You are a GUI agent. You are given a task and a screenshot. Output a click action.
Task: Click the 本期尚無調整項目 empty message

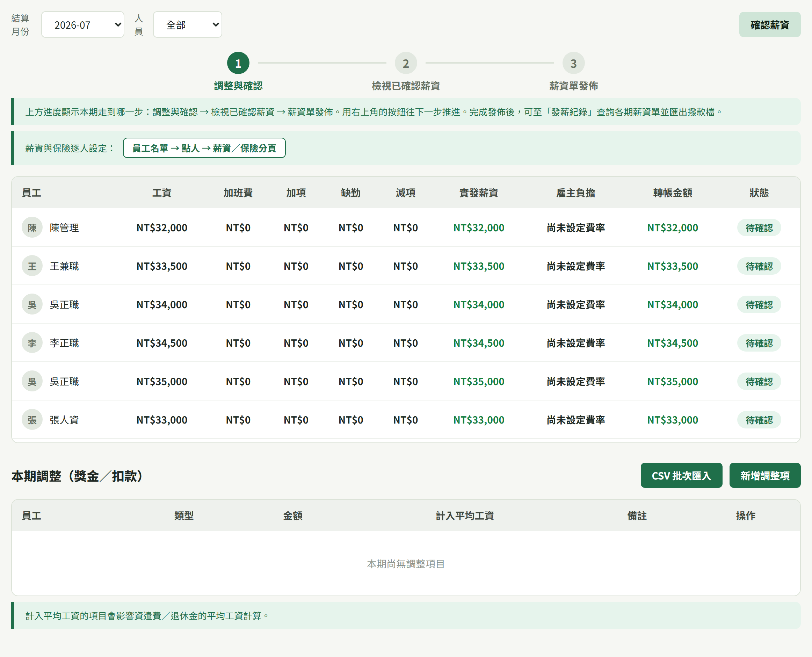point(406,564)
